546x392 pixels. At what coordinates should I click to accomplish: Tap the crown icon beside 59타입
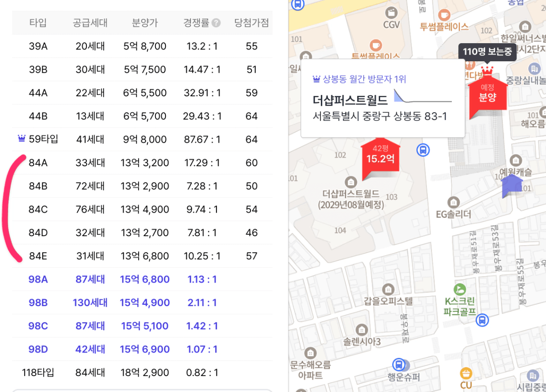(x=21, y=139)
